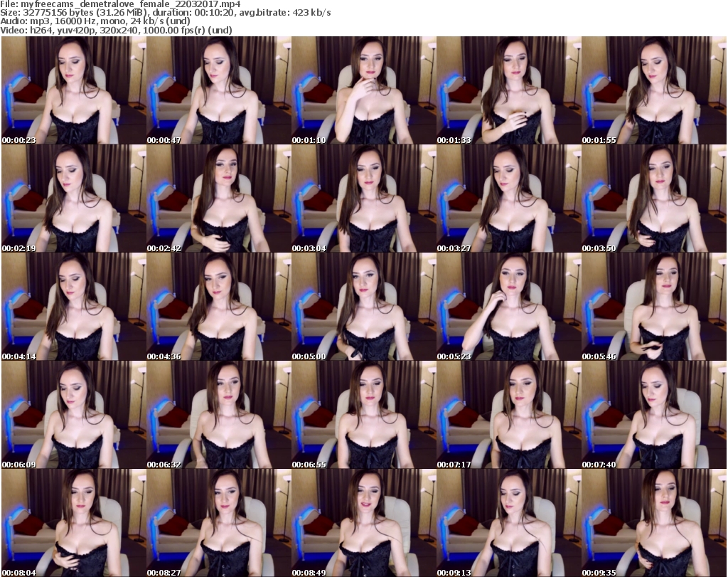Select the thumbnail frame at 00:07:40
The width and height of the screenshot is (728, 577).
[654, 415]
